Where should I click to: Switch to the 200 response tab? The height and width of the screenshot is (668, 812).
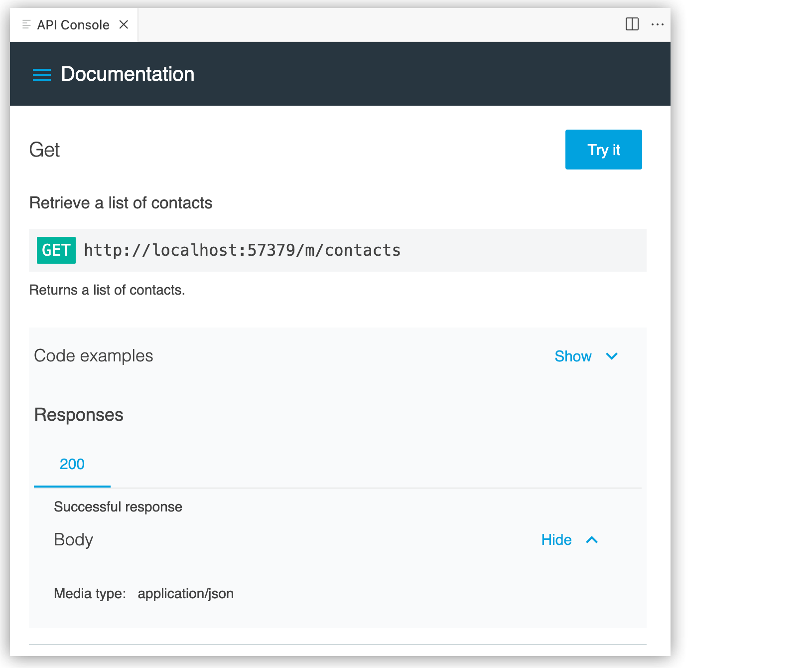pyautogui.click(x=72, y=464)
